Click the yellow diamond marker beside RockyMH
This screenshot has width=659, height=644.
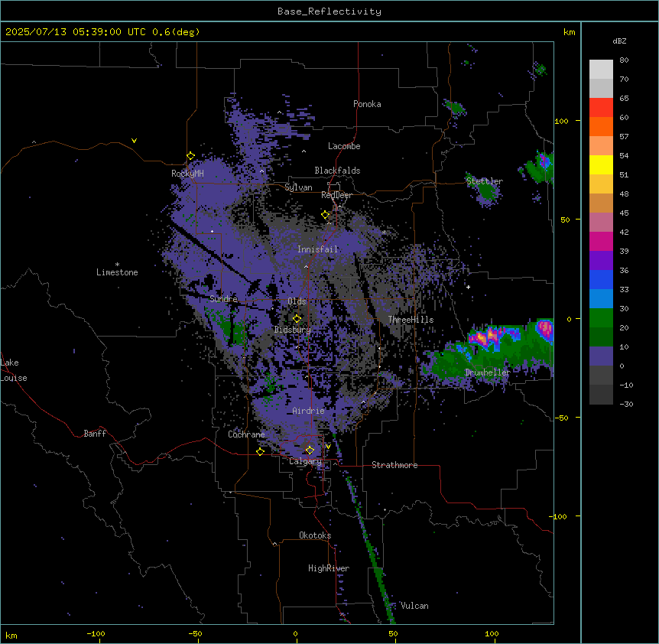pos(190,156)
